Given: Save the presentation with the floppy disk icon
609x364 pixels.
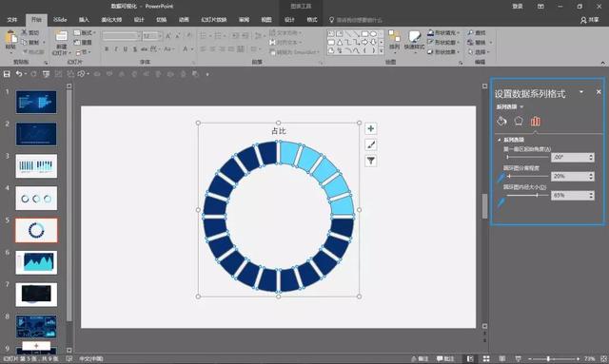Looking at the screenshot, I should [7, 74].
